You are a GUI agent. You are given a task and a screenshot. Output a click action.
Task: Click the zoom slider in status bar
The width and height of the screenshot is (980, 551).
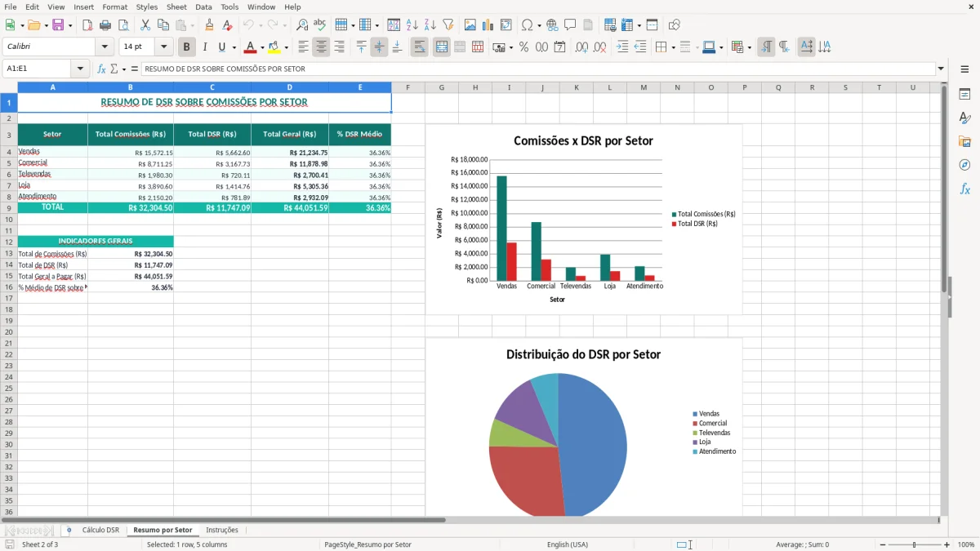(x=914, y=544)
